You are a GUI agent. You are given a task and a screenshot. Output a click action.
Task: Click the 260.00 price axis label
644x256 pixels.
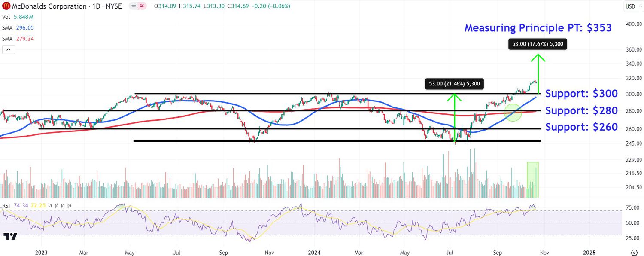(x=634, y=129)
